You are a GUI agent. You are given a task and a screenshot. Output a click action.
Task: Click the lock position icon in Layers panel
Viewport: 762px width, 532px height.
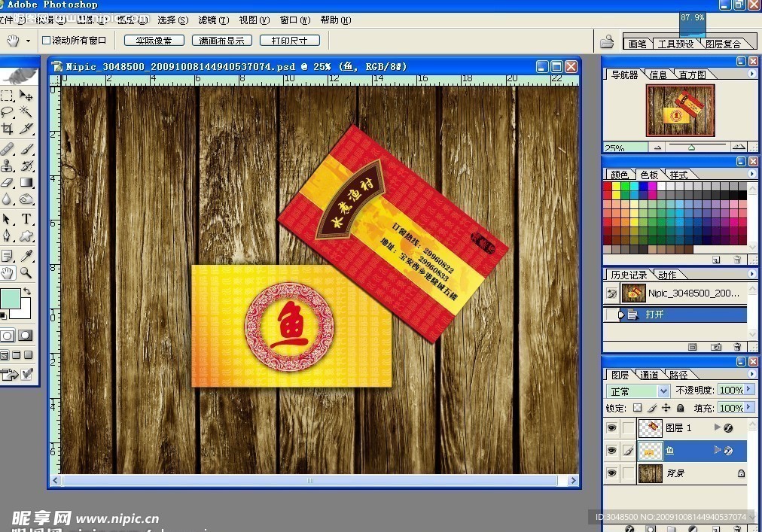(x=666, y=408)
